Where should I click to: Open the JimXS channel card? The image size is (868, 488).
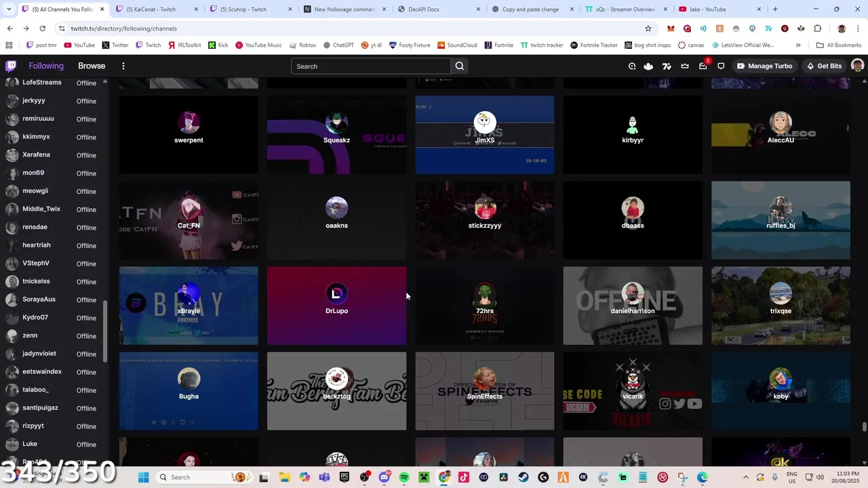(485, 135)
